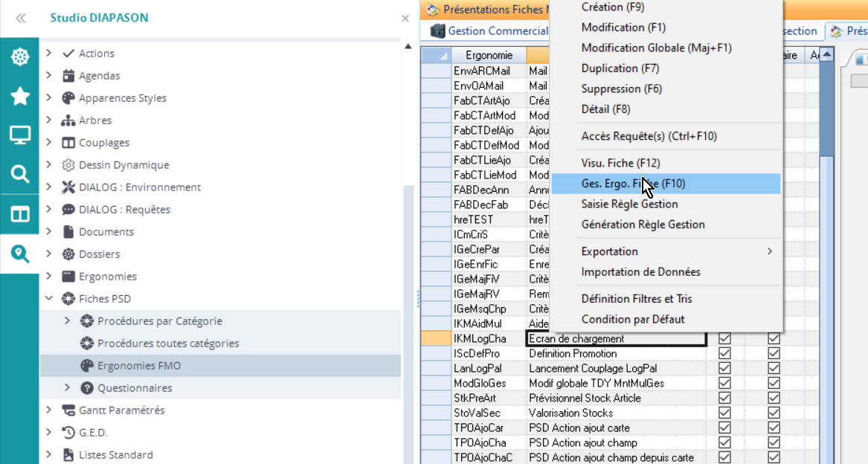
Task: Open Ergonomies FMO in the tree
Action: pos(138,366)
